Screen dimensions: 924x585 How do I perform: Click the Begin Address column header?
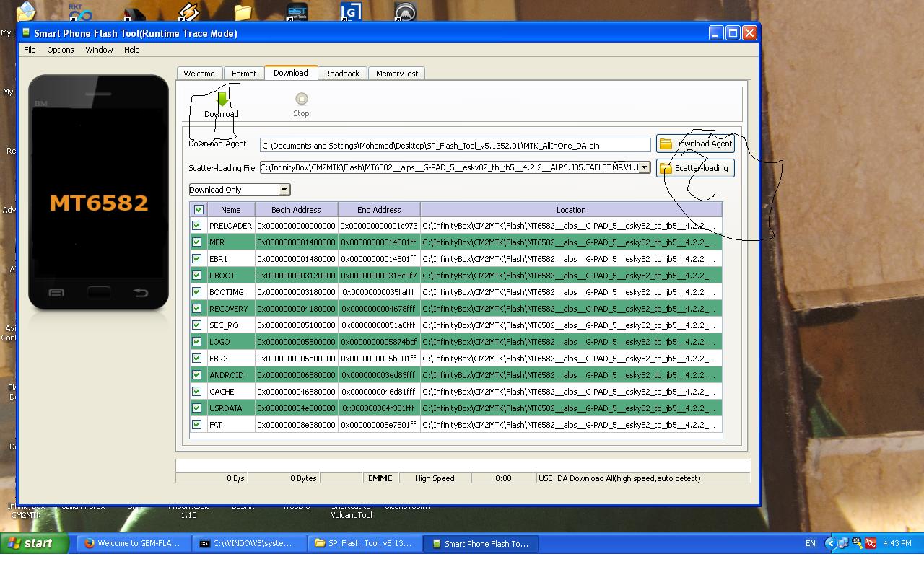(x=297, y=210)
